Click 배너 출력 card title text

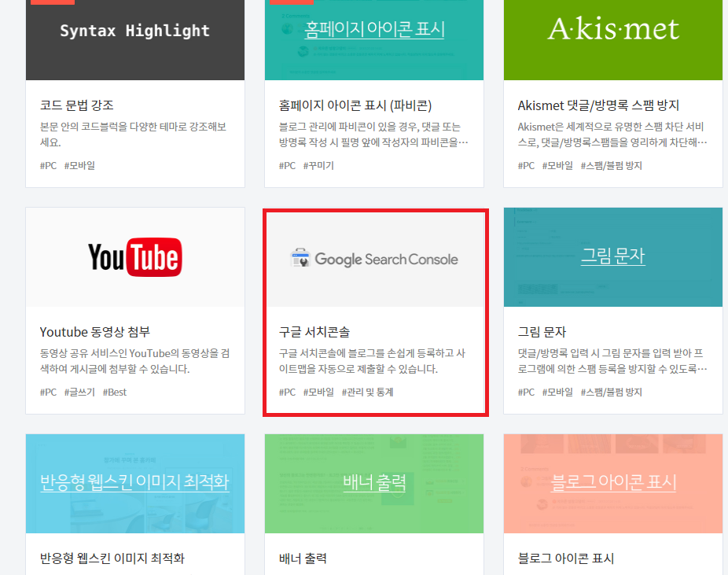coord(303,558)
